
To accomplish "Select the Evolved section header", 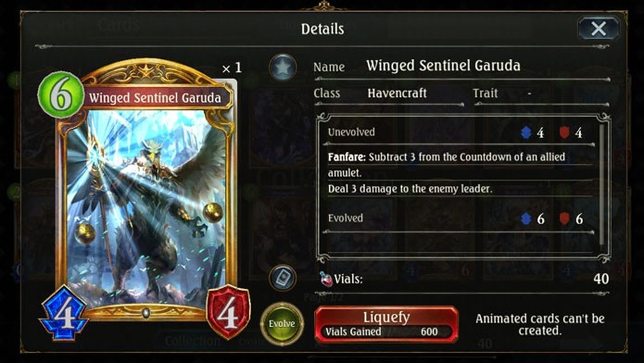I will tap(346, 218).
